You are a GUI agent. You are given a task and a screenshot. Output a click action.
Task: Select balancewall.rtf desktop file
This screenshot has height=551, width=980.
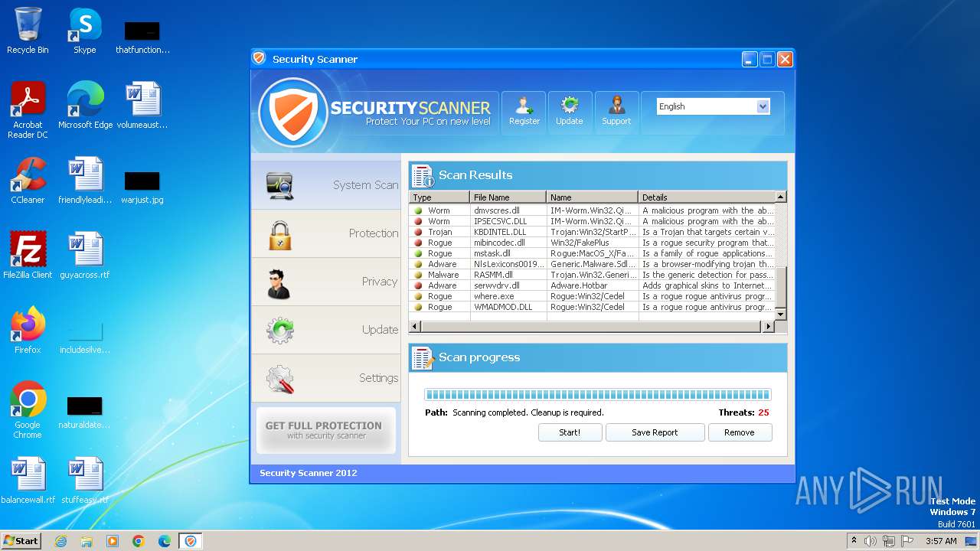coord(28,481)
